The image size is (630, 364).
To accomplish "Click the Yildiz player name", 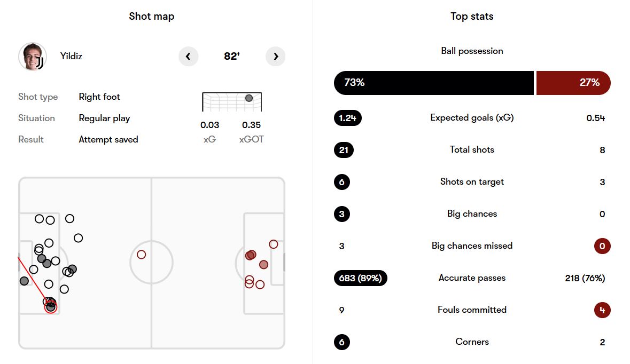I will (71, 56).
